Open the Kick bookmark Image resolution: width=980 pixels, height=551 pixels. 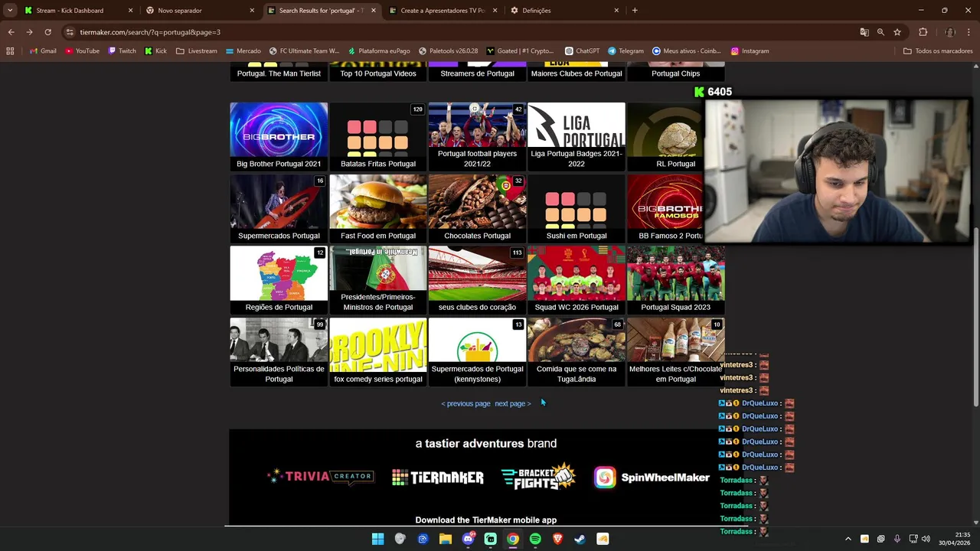click(155, 51)
